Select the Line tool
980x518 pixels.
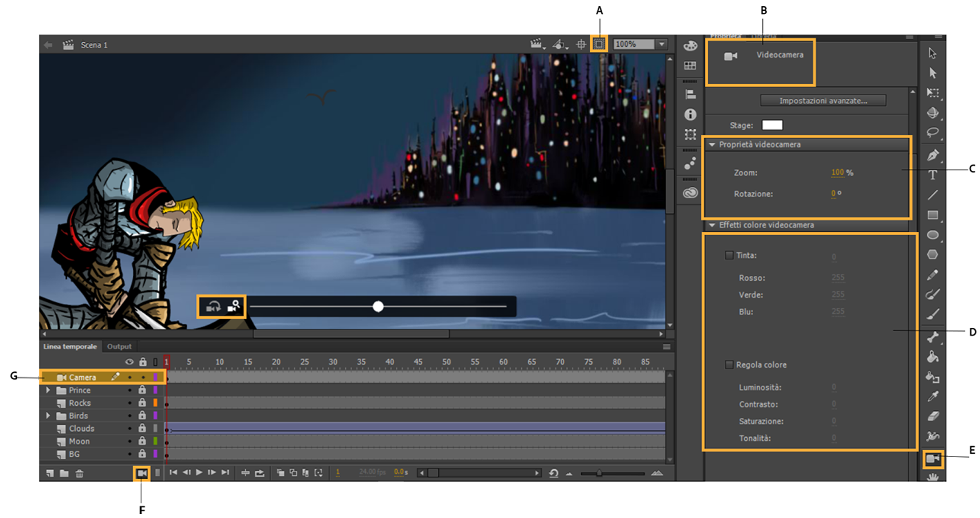click(933, 195)
